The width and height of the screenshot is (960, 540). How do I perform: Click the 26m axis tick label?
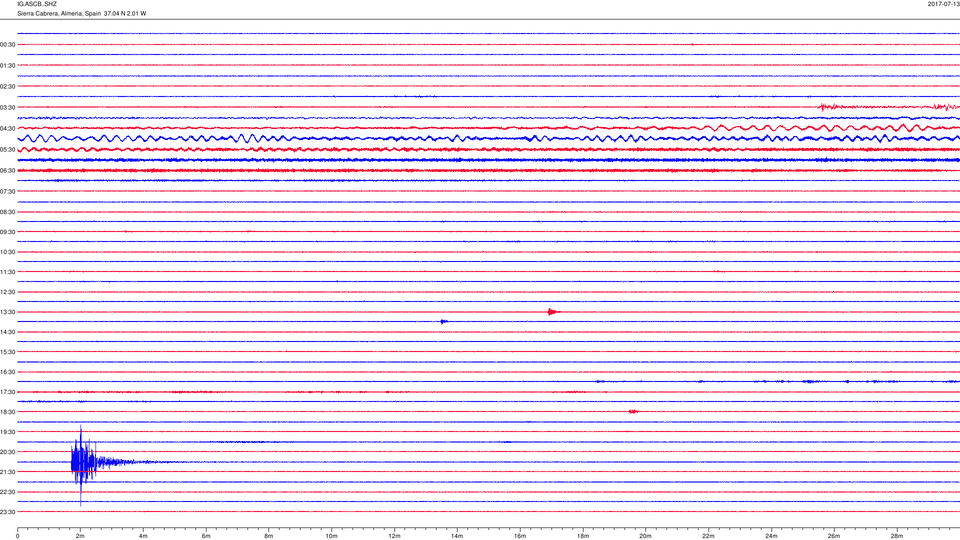pos(834,536)
